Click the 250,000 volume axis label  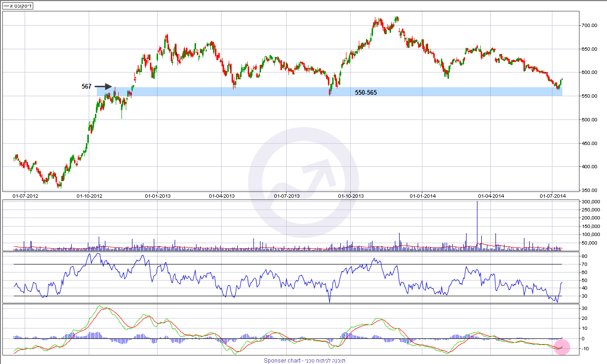590,210
